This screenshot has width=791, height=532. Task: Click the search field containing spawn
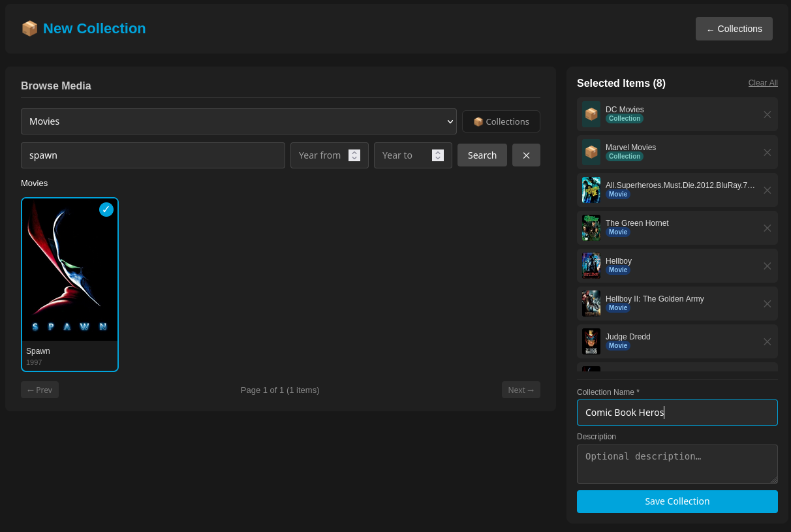pos(153,155)
